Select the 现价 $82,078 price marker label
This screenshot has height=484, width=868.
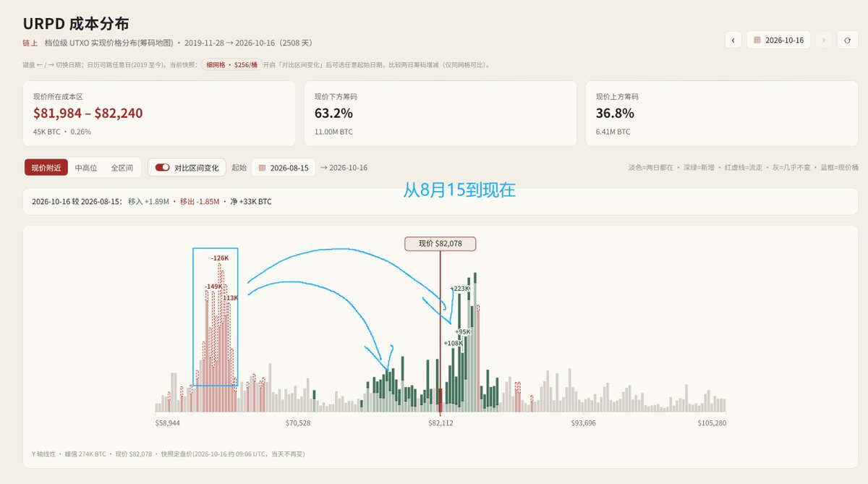click(x=441, y=244)
